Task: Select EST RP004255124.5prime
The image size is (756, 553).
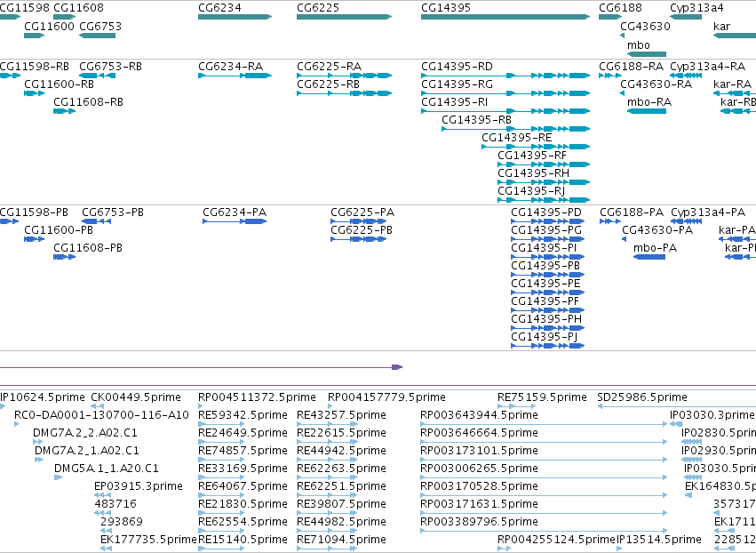Action: (x=504, y=549)
